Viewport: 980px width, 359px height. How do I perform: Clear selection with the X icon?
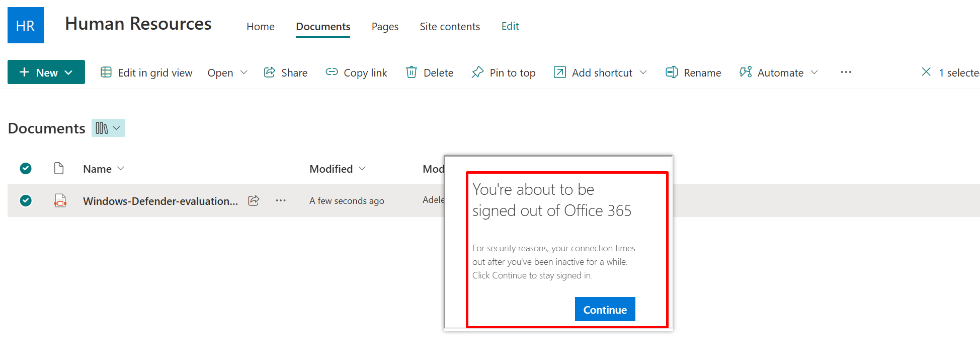[926, 72]
